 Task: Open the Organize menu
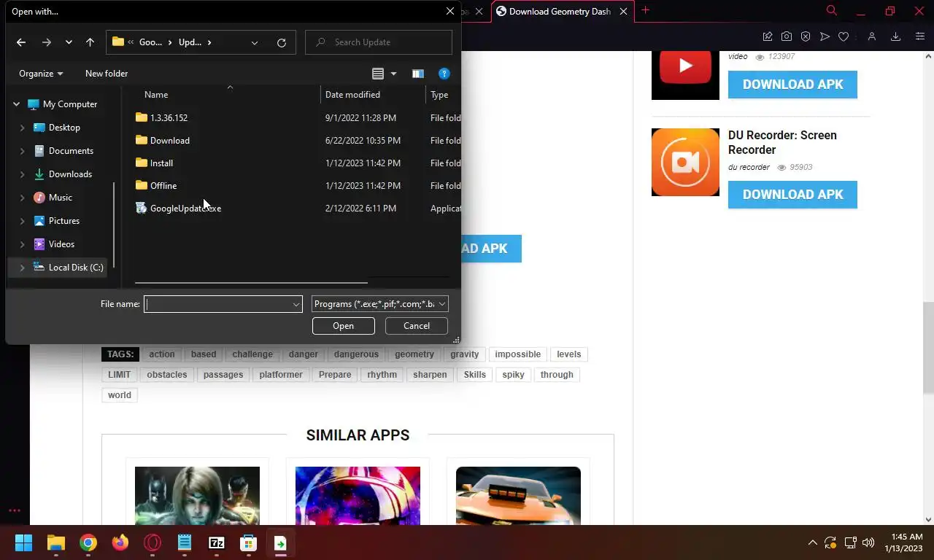(x=41, y=74)
